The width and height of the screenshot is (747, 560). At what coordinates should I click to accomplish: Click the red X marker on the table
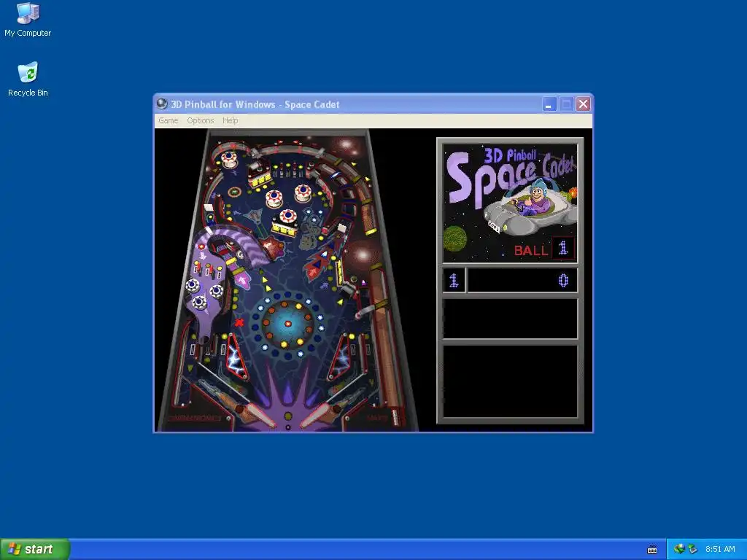[239, 322]
